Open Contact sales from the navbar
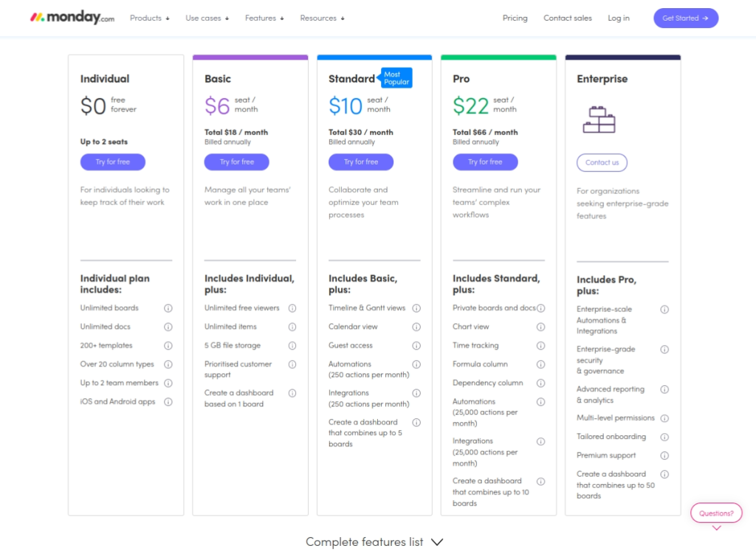Screen dimensions: 756x554 click(x=567, y=18)
